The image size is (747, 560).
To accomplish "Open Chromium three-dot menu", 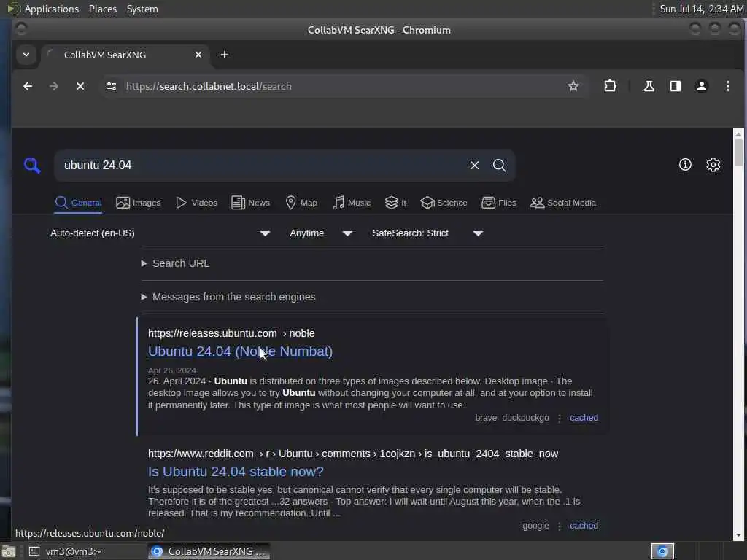I will [x=727, y=86].
